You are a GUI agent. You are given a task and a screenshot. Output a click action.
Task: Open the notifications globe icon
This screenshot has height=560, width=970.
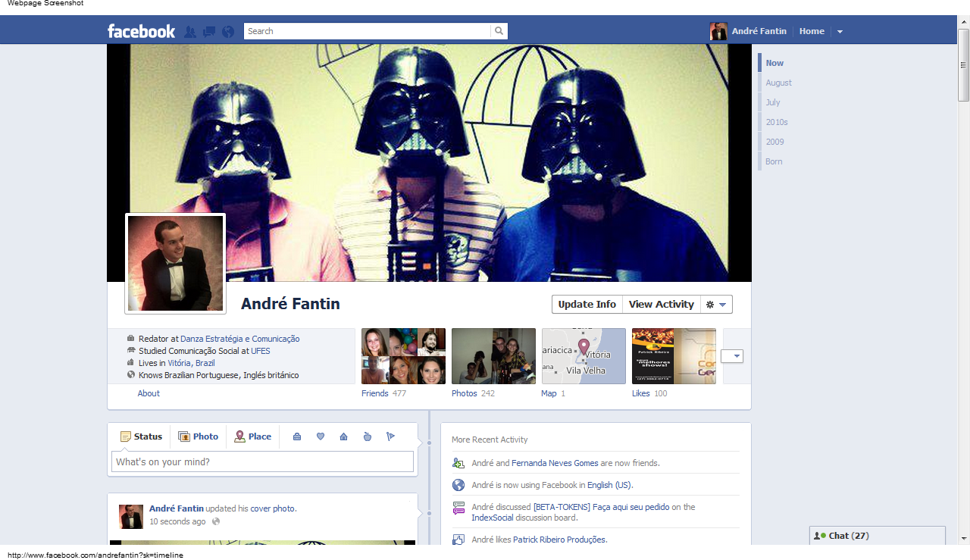[x=228, y=32]
